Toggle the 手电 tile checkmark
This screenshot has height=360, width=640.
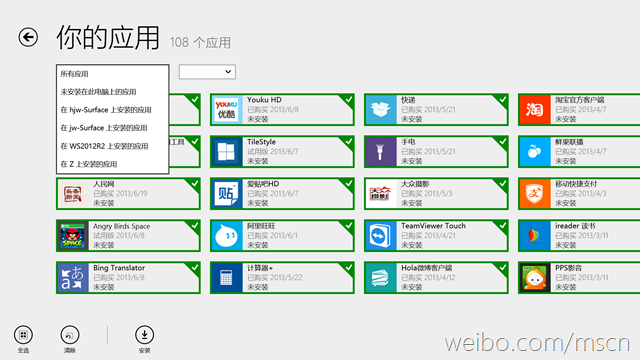click(x=502, y=142)
